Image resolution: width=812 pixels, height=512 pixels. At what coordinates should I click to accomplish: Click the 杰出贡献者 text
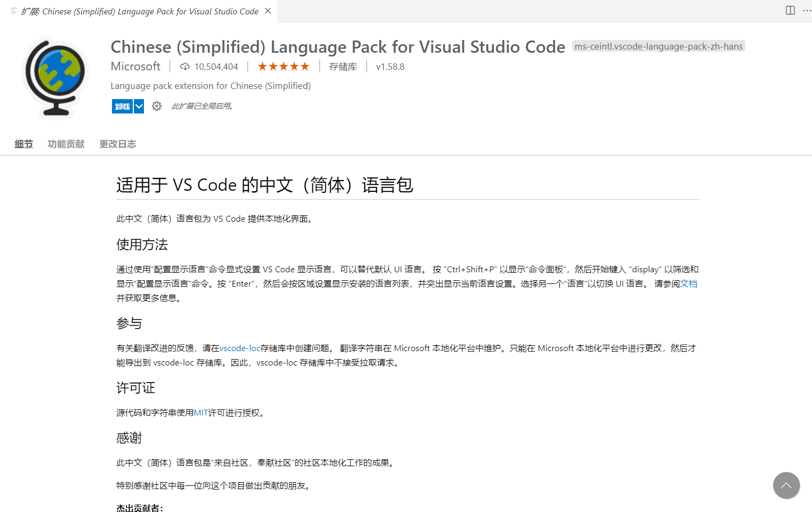(140, 508)
